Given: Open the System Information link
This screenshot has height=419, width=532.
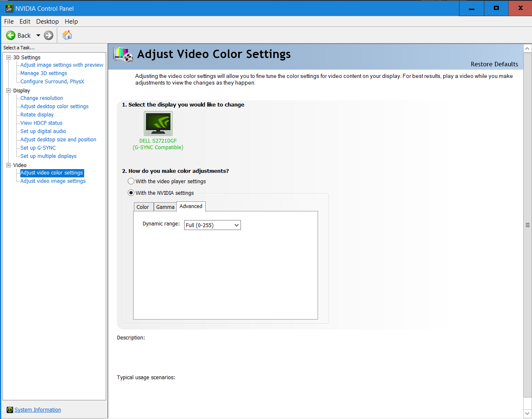Looking at the screenshot, I should click(x=38, y=410).
